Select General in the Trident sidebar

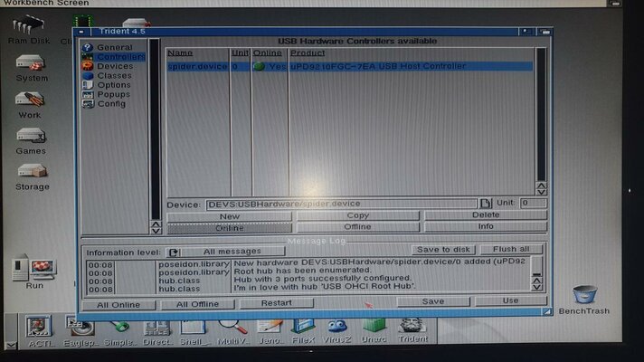pyautogui.click(x=114, y=47)
